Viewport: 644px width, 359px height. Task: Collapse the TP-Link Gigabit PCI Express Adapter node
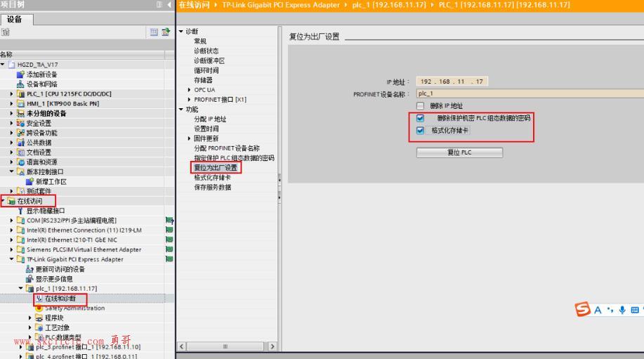[x=11, y=259]
